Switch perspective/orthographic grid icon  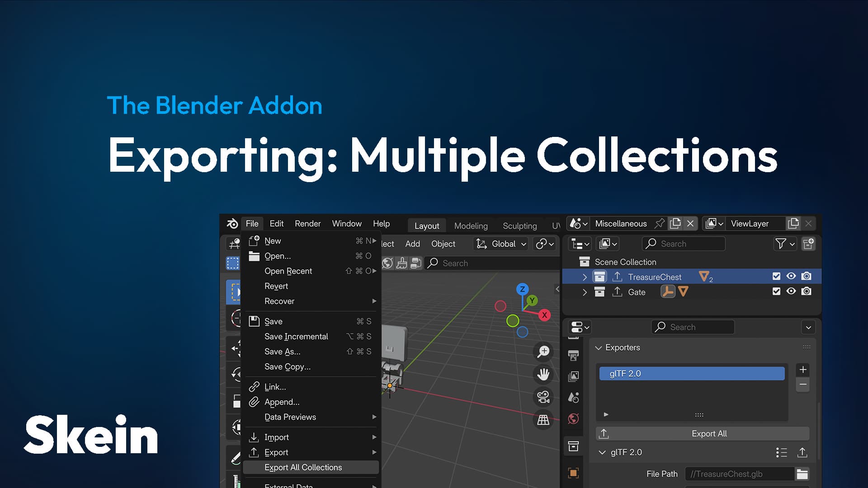(543, 420)
